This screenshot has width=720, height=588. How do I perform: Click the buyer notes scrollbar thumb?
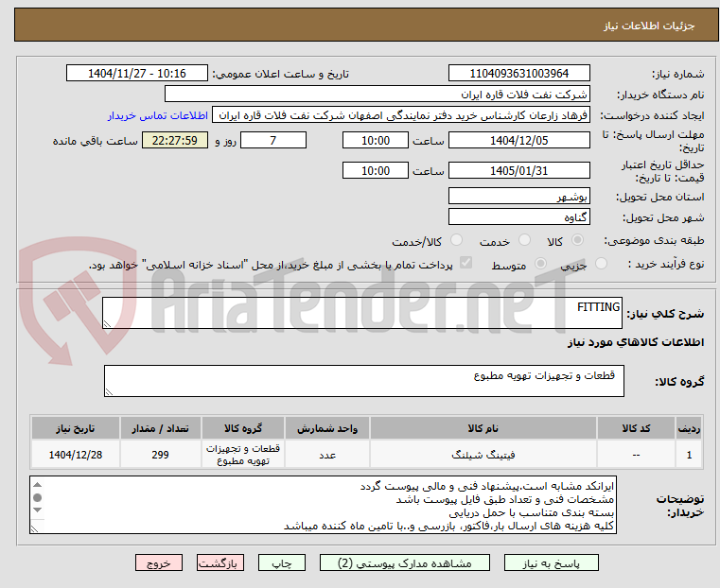pos(38,497)
